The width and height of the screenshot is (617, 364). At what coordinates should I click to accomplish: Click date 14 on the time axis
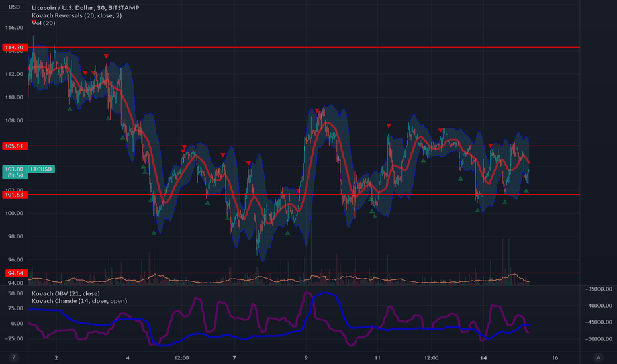pyautogui.click(x=483, y=358)
